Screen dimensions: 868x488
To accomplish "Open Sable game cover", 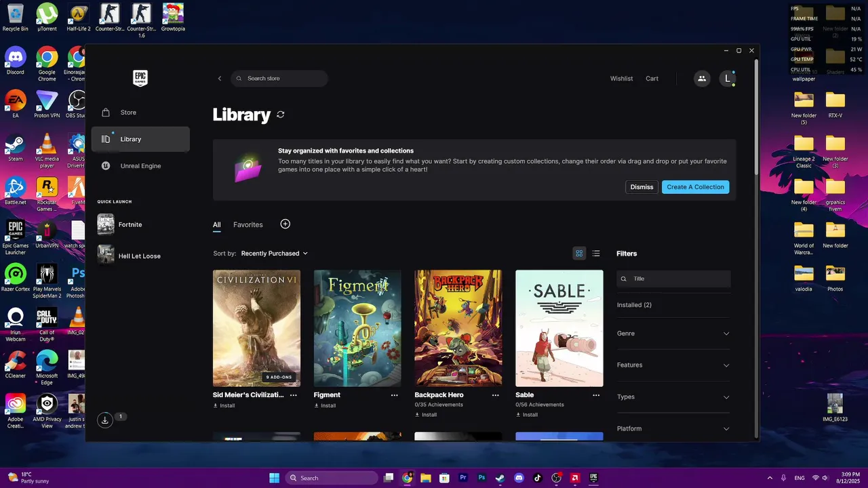I will pos(559,328).
